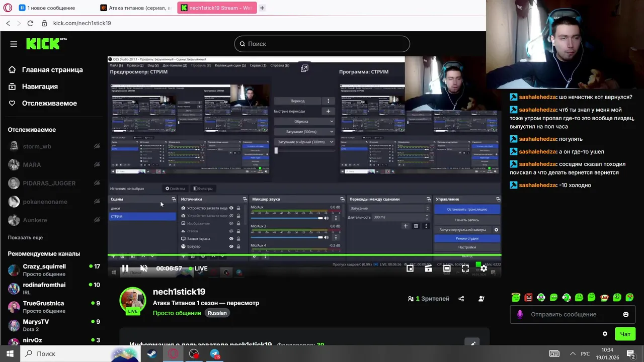Click the Kick logo
The height and width of the screenshot is (362, 644).
click(46, 44)
